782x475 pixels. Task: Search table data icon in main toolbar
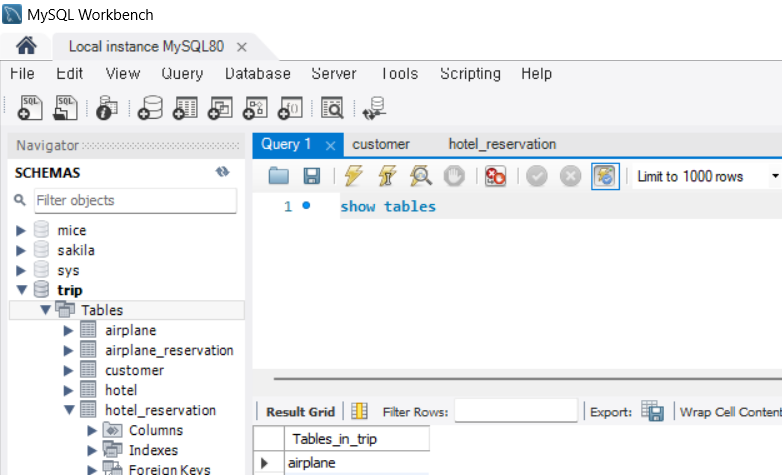click(x=332, y=108)
